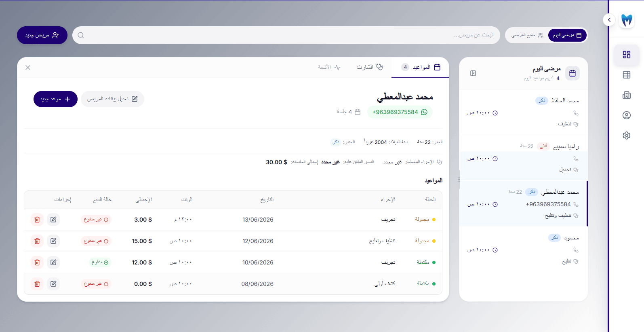
Task: Click the حالة الدفع column header
Action: point(102,199)
